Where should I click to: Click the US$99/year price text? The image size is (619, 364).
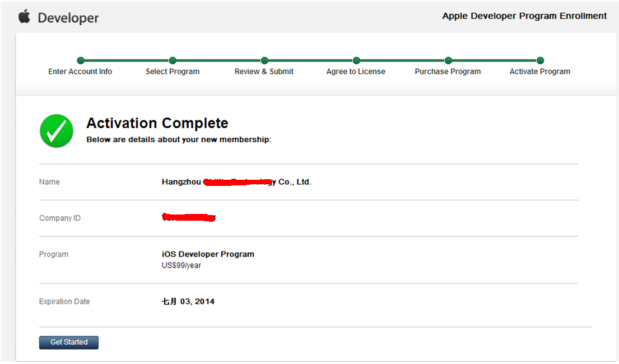(x=181, y=265)
